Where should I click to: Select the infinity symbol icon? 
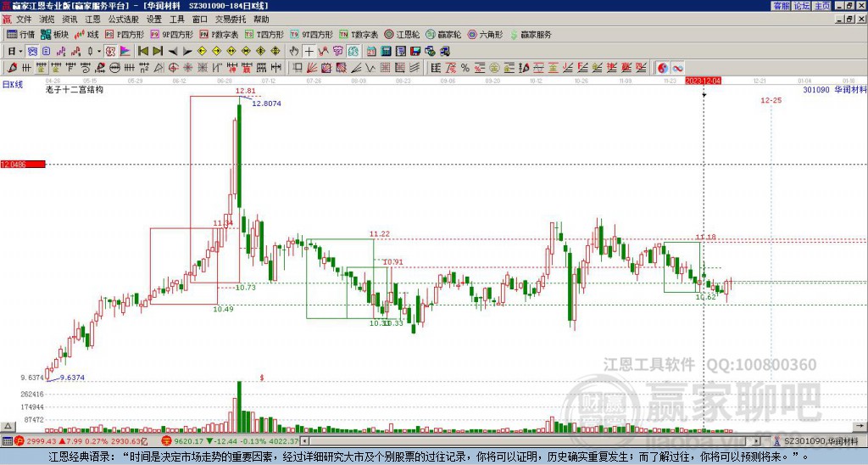coord(677,68)
